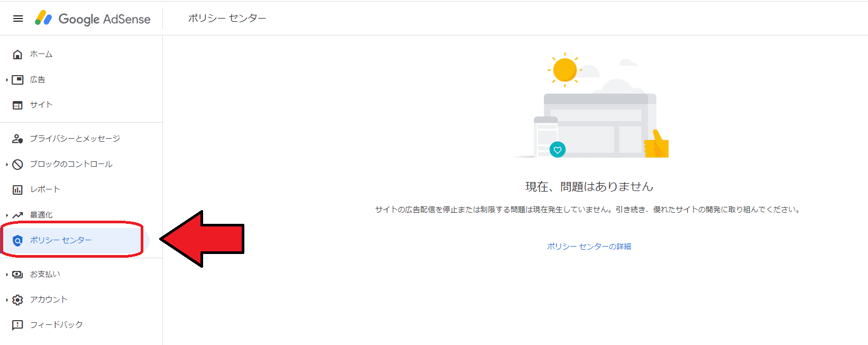Viewport: 868px width, 345px height.
Task: Expand the Ads (広告) submenu arrow
Action: coord(7,80)
